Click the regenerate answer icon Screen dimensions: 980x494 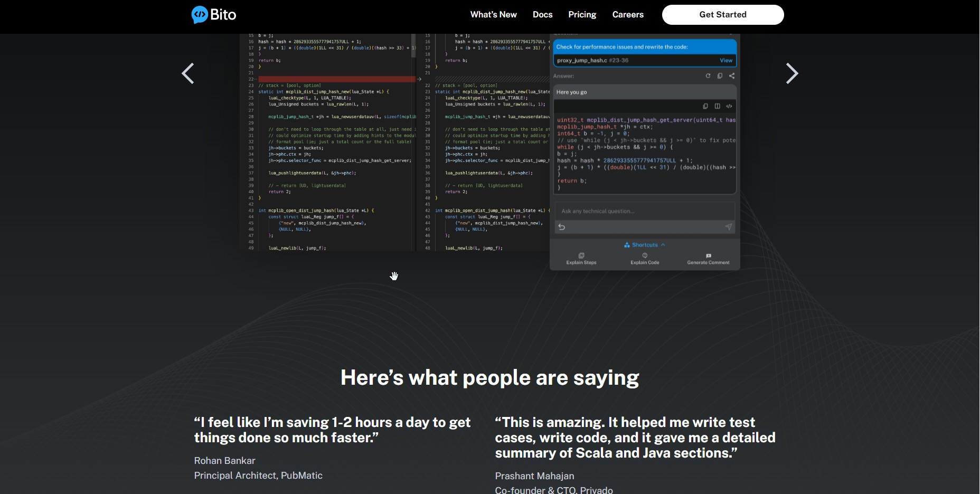pos(708,76)
